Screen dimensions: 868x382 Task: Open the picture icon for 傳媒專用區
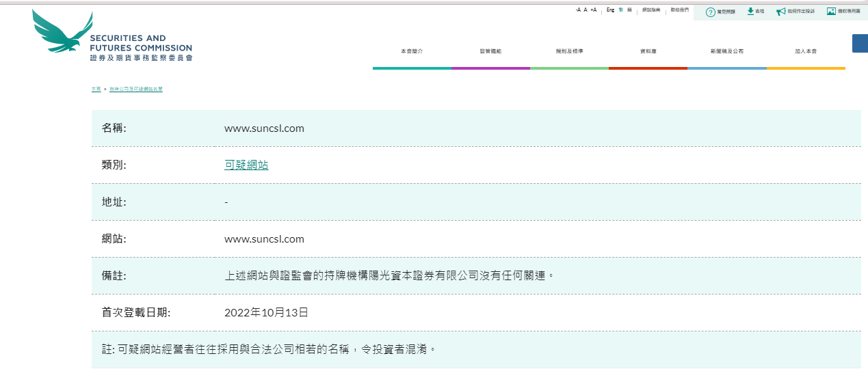point(831,12)
